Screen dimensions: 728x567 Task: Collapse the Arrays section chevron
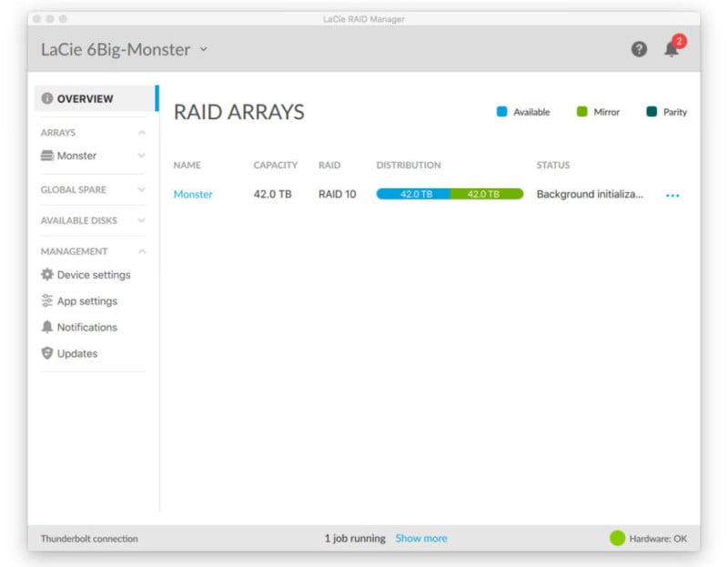[x=142, y=133]
